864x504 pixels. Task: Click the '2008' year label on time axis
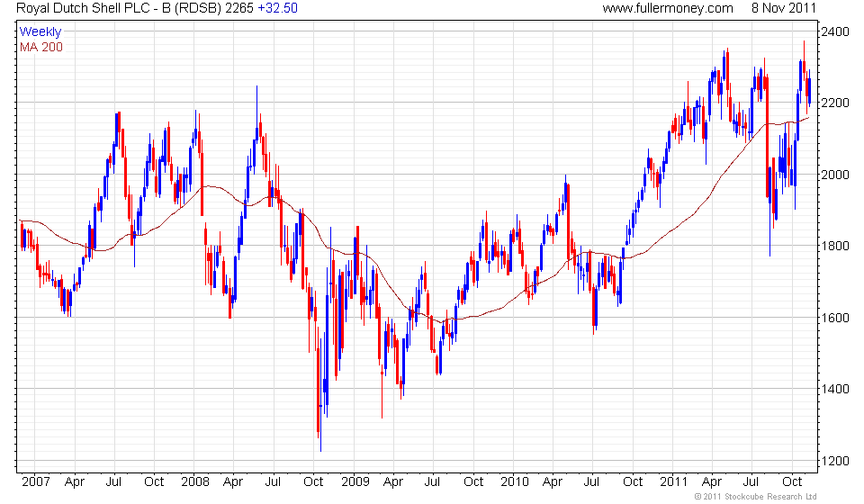(x=195, y=481)
